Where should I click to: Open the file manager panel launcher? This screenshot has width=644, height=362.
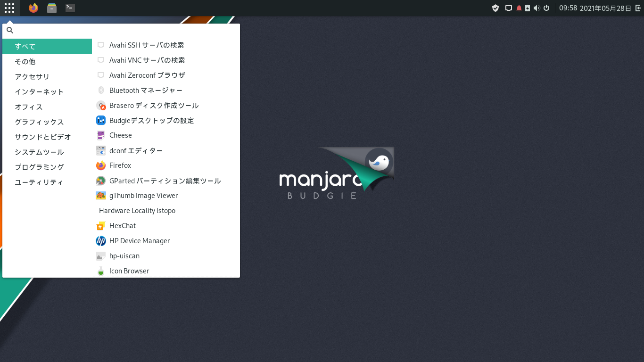(x=52, y=8)
